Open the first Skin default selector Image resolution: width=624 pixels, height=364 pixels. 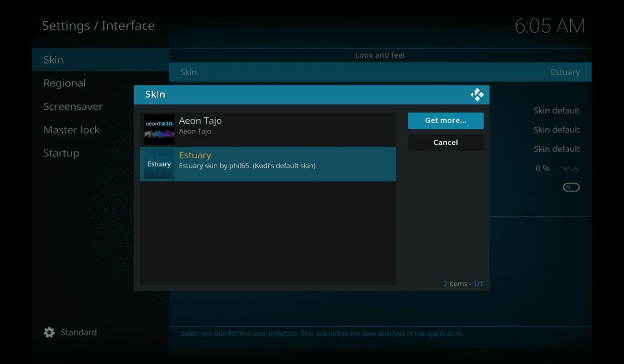(556, 110)
